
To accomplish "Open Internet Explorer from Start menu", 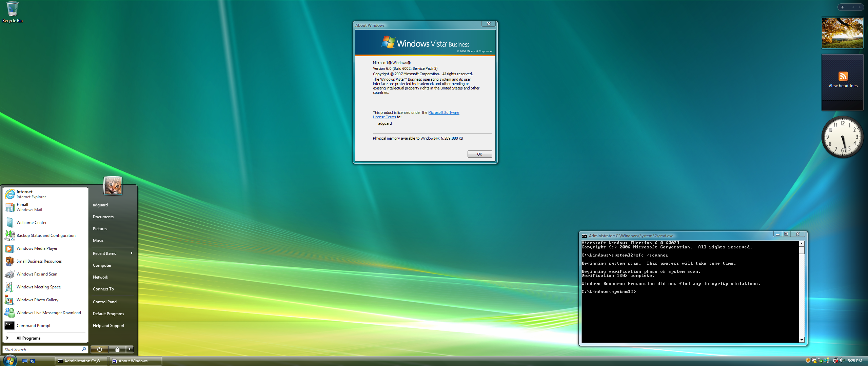I will [x=45, y=194].
